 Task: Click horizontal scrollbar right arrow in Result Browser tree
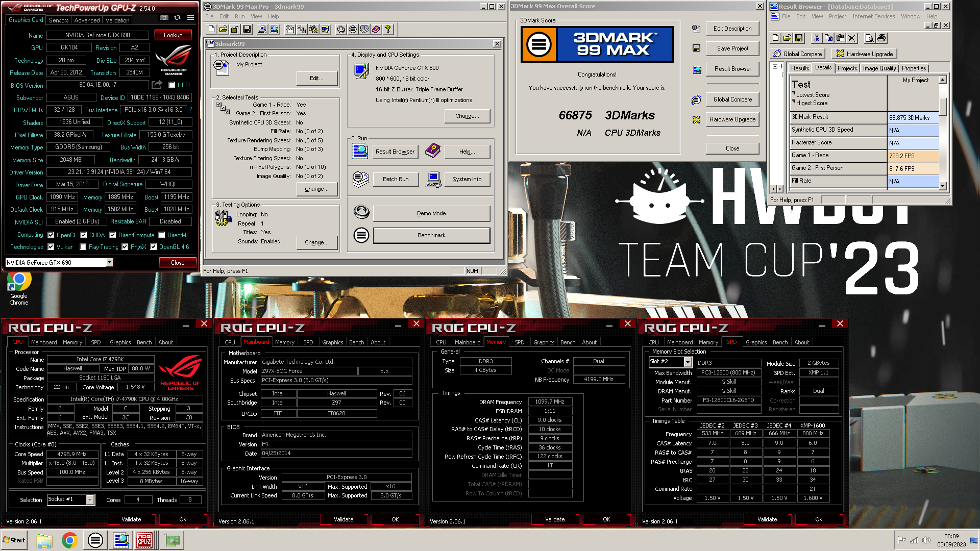click(x=779, y=189)
